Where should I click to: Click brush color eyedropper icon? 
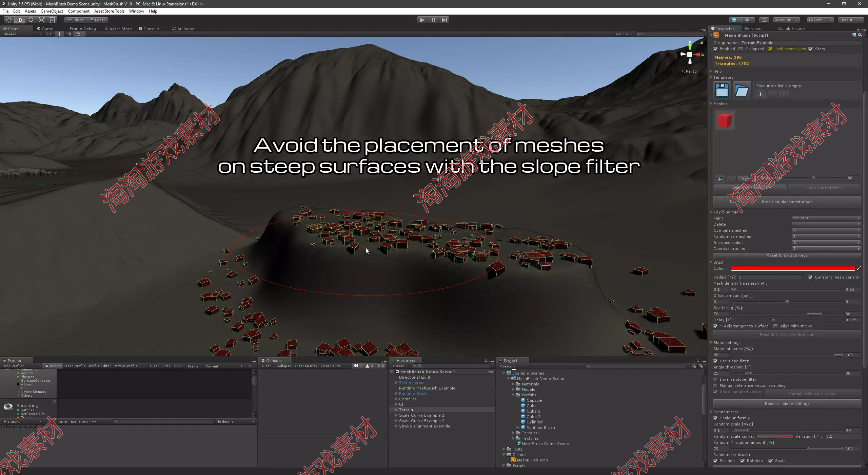click(859, 268)
